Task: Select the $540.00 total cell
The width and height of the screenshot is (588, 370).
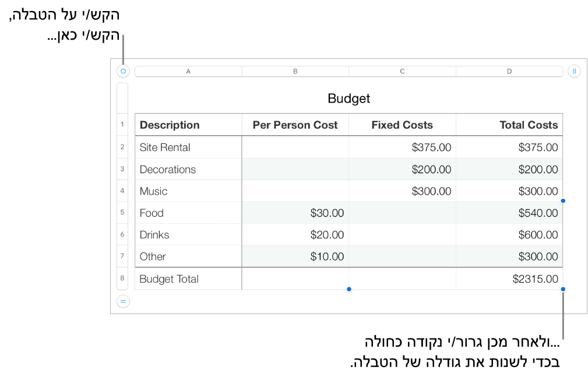Action: click(509, 213)
